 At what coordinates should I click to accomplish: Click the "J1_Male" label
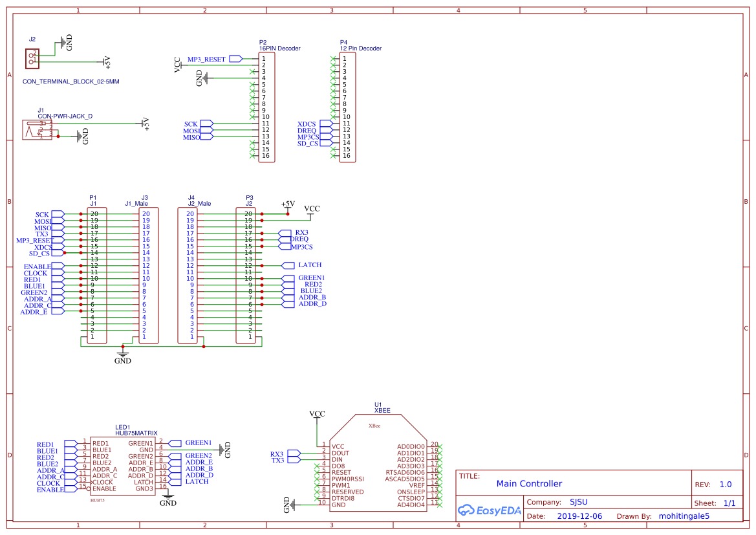136,204
